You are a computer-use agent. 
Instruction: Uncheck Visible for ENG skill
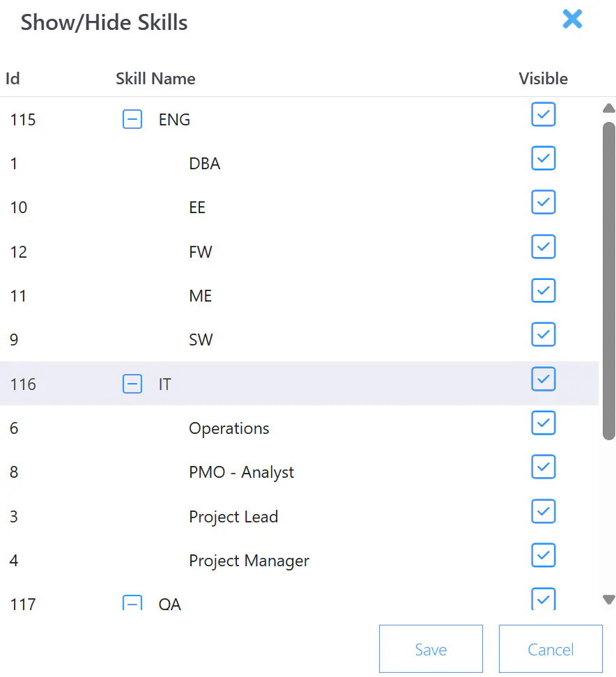pyautogui.click(x=544, y=114)
